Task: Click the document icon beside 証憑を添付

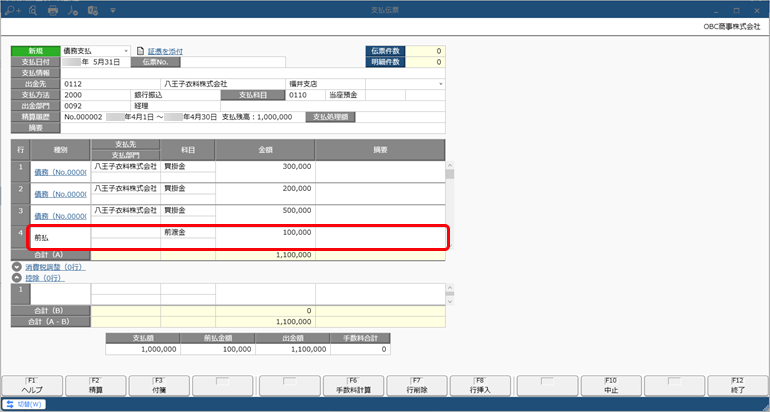Action: [140, 51]
